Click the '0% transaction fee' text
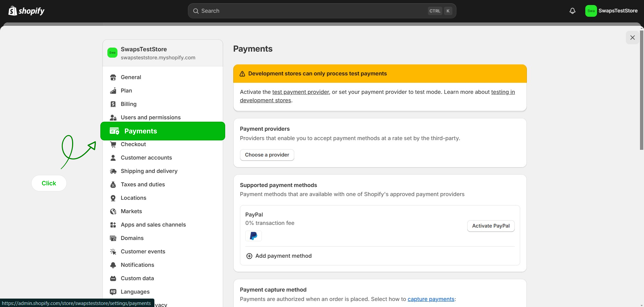The image size is (644, 307). click(x=270, y=223)
